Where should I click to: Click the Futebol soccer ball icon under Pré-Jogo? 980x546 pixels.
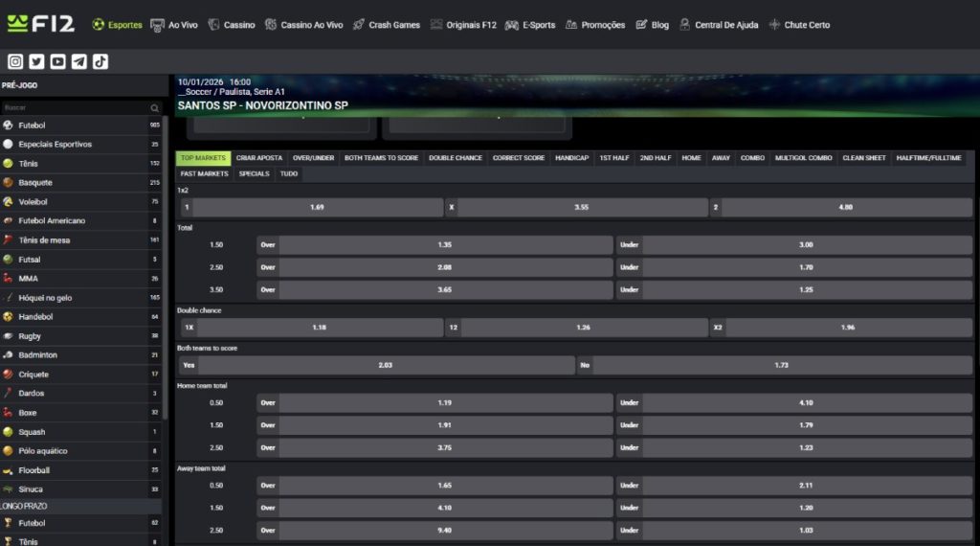click(x=8, y=125)
